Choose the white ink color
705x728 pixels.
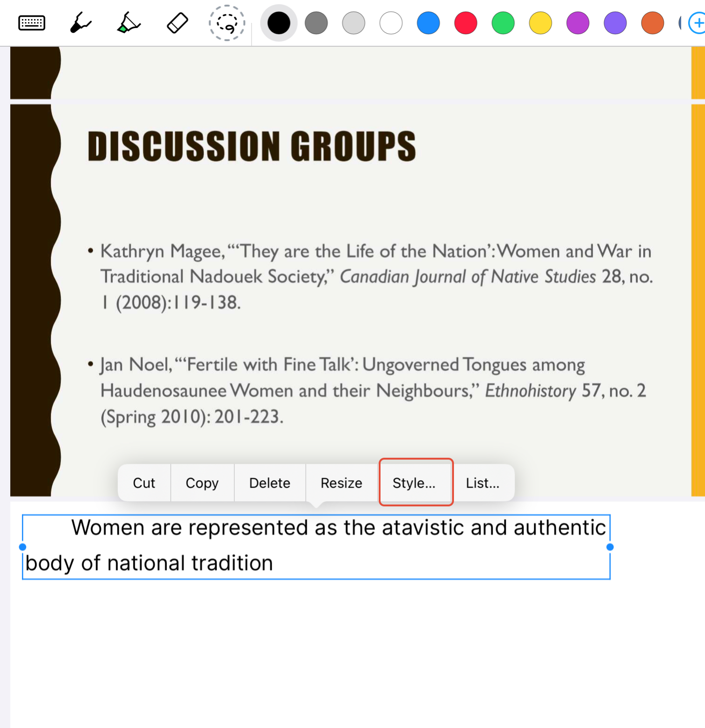(391, 22)
